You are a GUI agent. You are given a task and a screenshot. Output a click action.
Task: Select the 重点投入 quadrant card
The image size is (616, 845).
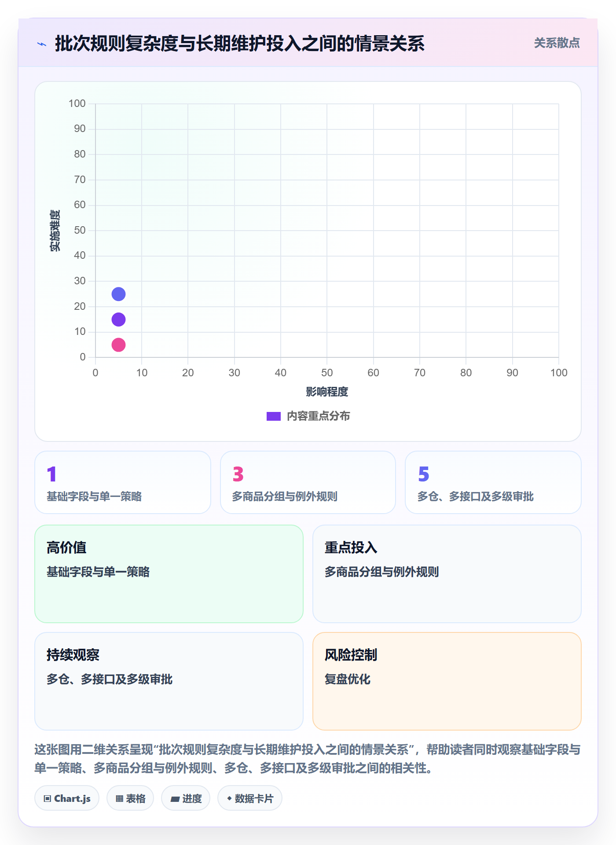click(x=447, y=574)
